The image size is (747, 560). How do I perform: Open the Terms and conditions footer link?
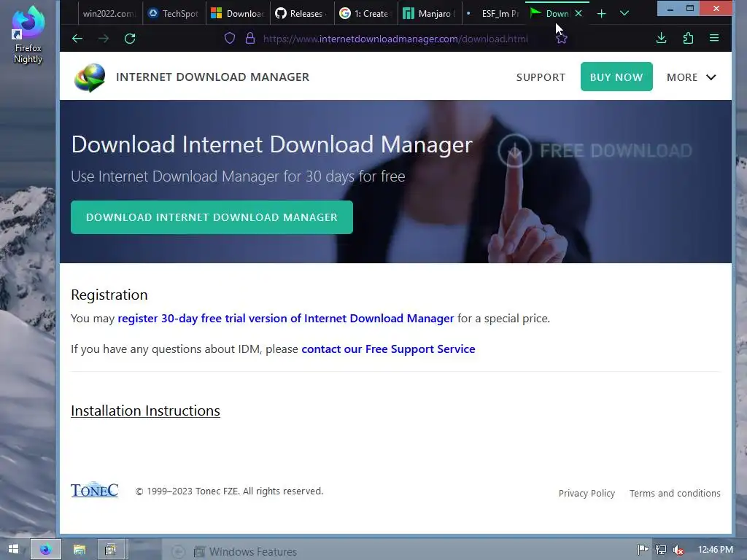coord(675,494)
